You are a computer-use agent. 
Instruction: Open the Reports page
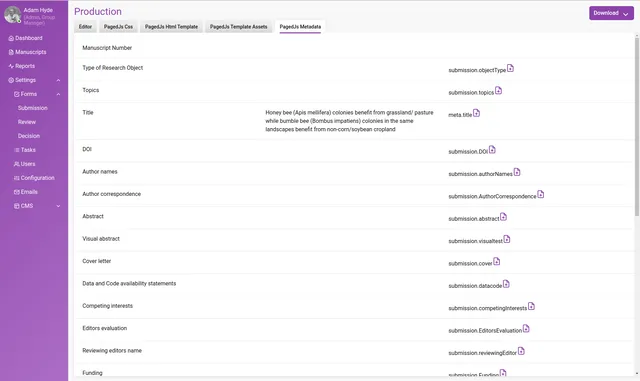[x=25, y=66]
